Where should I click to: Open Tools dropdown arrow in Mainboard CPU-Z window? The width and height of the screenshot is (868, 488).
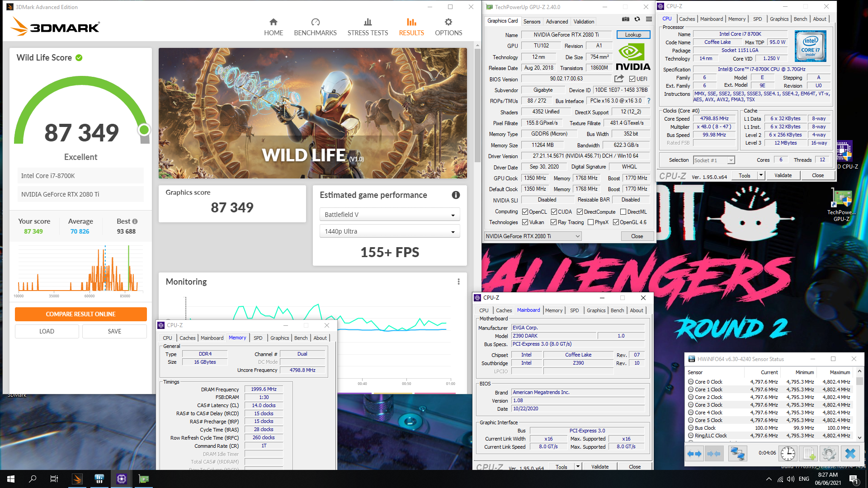(x=578, y=466)
